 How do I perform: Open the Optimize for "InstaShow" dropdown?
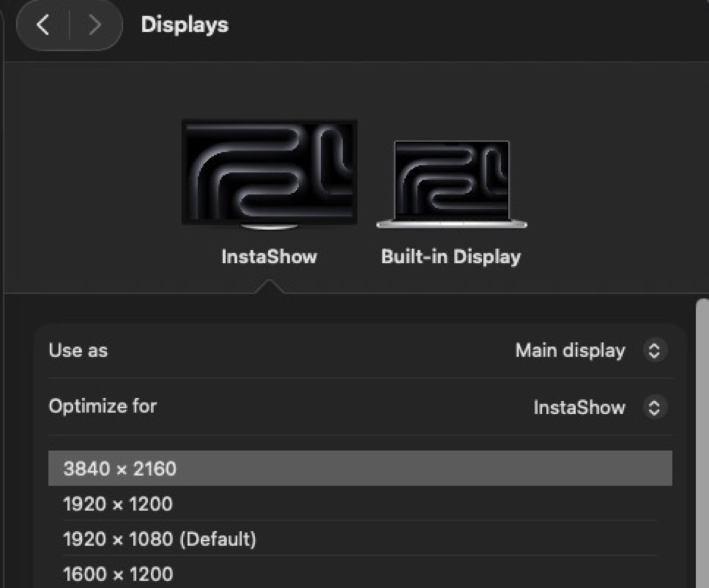[x=578, y=407]
